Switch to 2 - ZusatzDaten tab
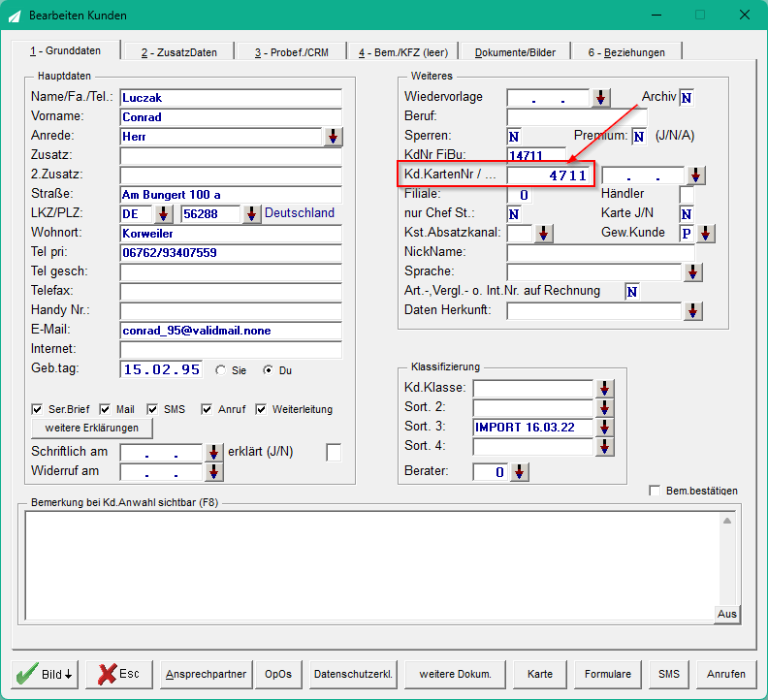The image size is (768, 700). click(x=179, y=52)
